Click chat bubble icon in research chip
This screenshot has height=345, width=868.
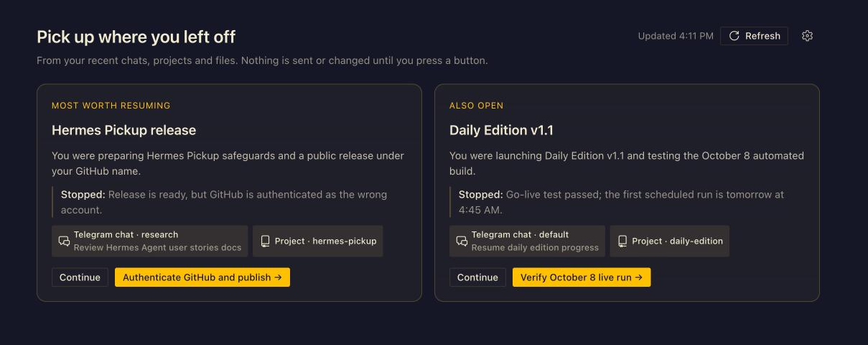click(x=64, y=241)
